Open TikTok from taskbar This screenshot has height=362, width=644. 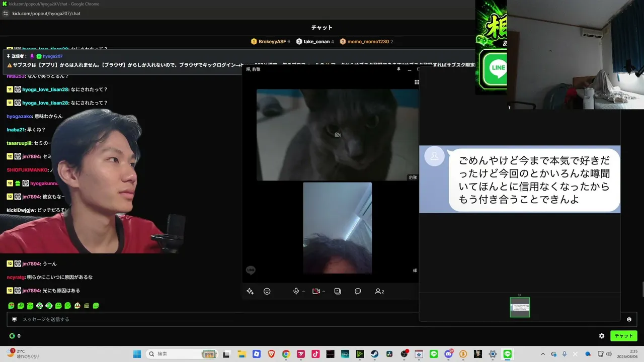315,354
